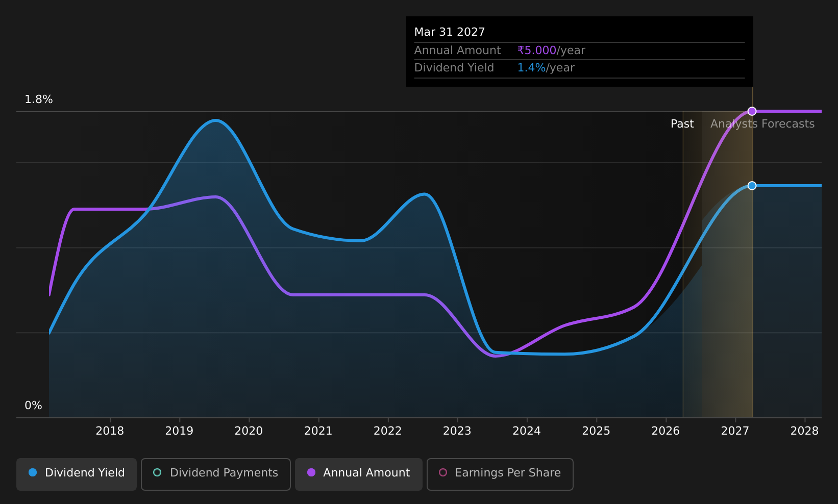Click the pink Earnings Per Share circle
Screen dimensions: 838x504
[x=443, y=472]
